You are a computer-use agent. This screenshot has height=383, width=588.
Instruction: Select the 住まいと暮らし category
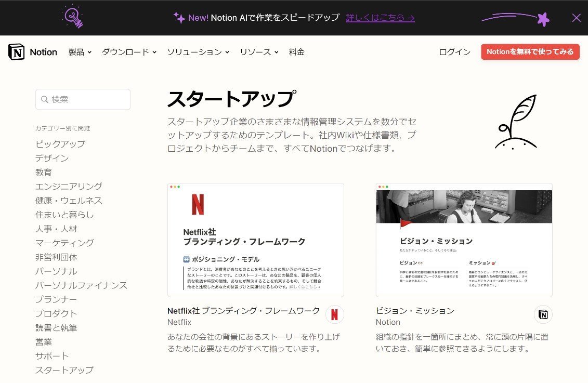pyautogui.click(x=64, y=215)
